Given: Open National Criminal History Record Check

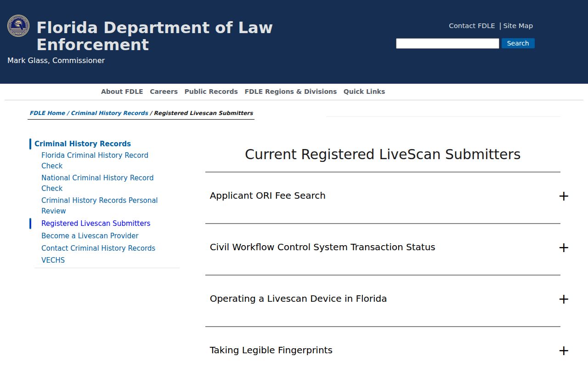Looking at the screenshot, I should coord(97,183).
